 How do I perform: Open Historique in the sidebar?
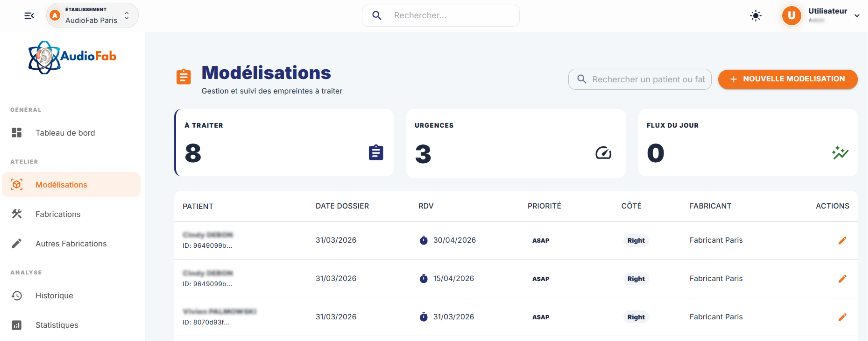(71, 295)
